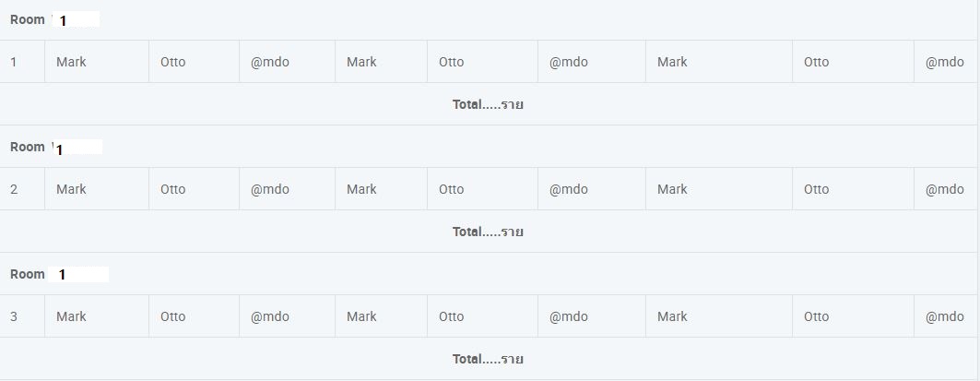Click the Total.....ราย text below row 3

(x=488, y=359)
